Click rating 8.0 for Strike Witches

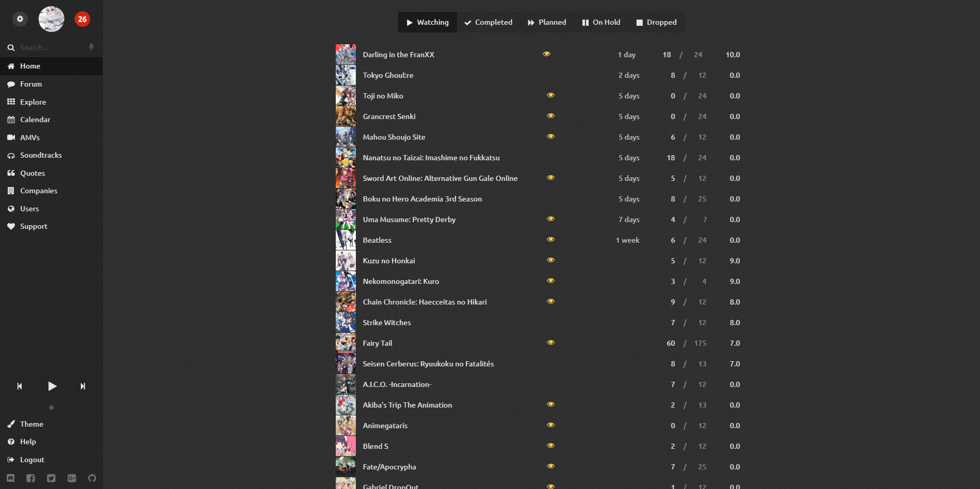tap(735, 323)
